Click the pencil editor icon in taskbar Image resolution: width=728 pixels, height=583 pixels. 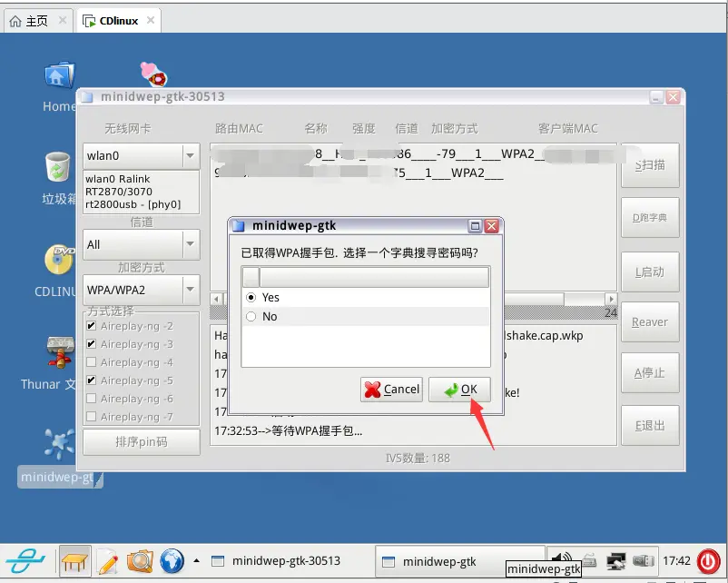click(x=108, y=560)
